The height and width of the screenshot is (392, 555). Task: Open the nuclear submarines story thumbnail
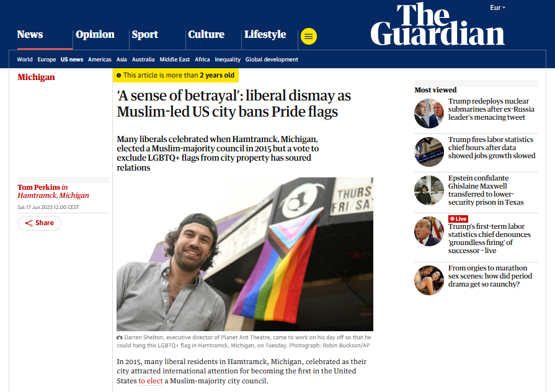[x=429, y=114]
